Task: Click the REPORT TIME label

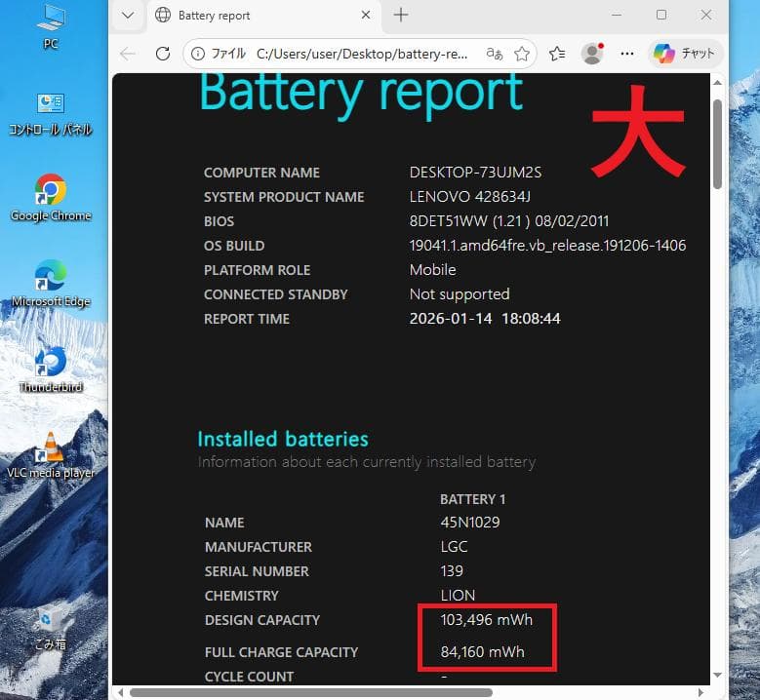Action: click(x=247, y=319)
